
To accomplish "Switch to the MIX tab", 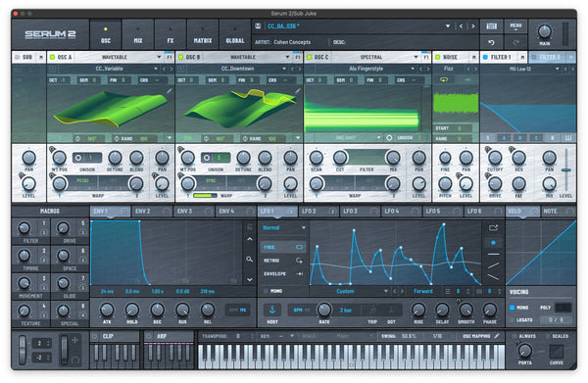I will pyautogui.click(x=138, y=35).
